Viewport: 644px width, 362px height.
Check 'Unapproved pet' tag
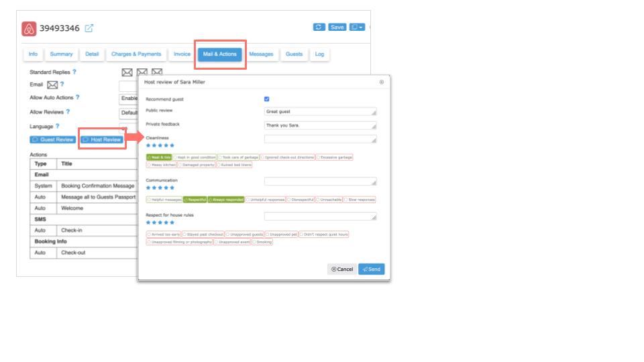281,235
